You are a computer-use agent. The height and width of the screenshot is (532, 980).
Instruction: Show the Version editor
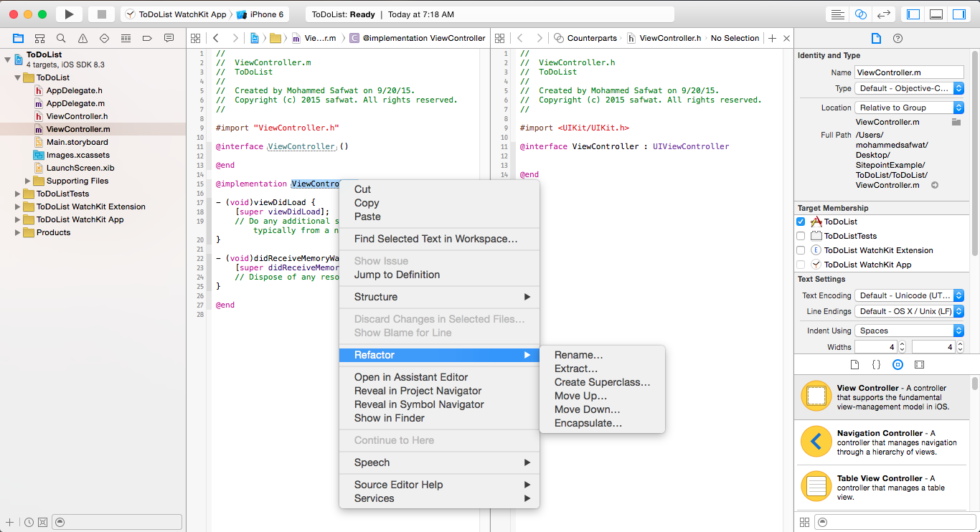(884, 14)
